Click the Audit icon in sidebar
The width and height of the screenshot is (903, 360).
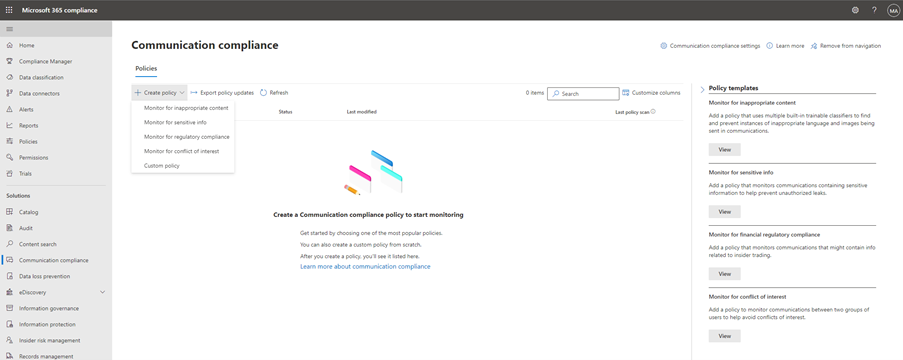[9, 228]
